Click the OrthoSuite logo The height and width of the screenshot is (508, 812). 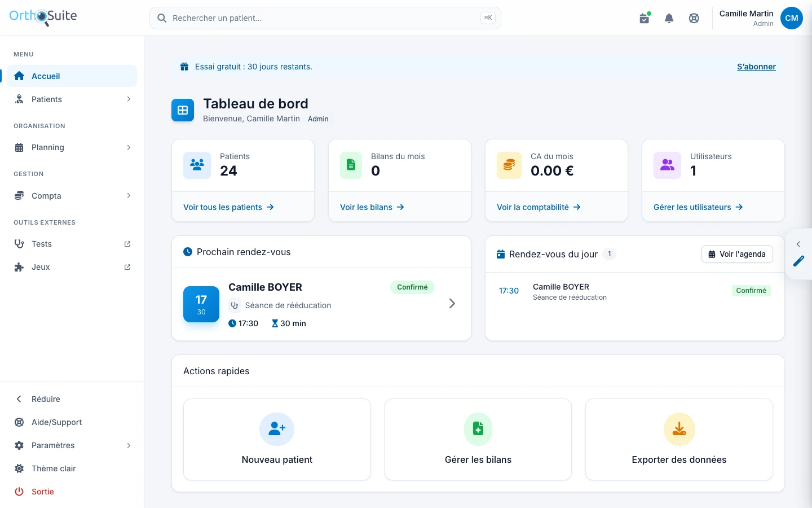(43, 17)
